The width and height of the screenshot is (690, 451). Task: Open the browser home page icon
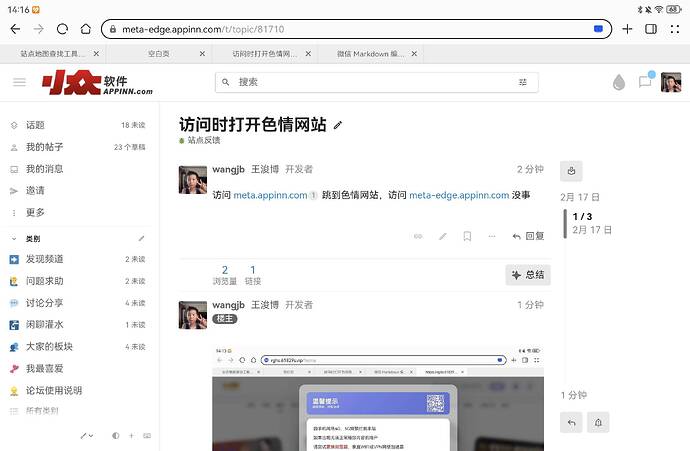(x=86, y=29)
